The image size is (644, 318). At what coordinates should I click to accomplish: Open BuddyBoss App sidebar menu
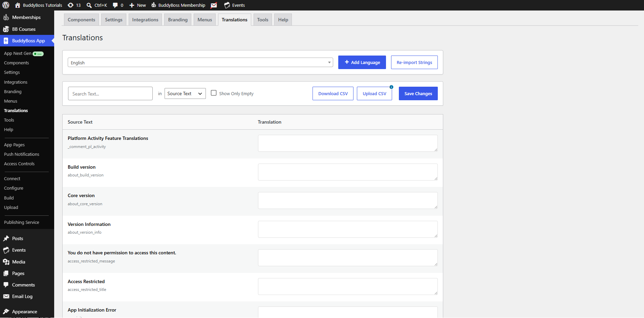[27, 41]
